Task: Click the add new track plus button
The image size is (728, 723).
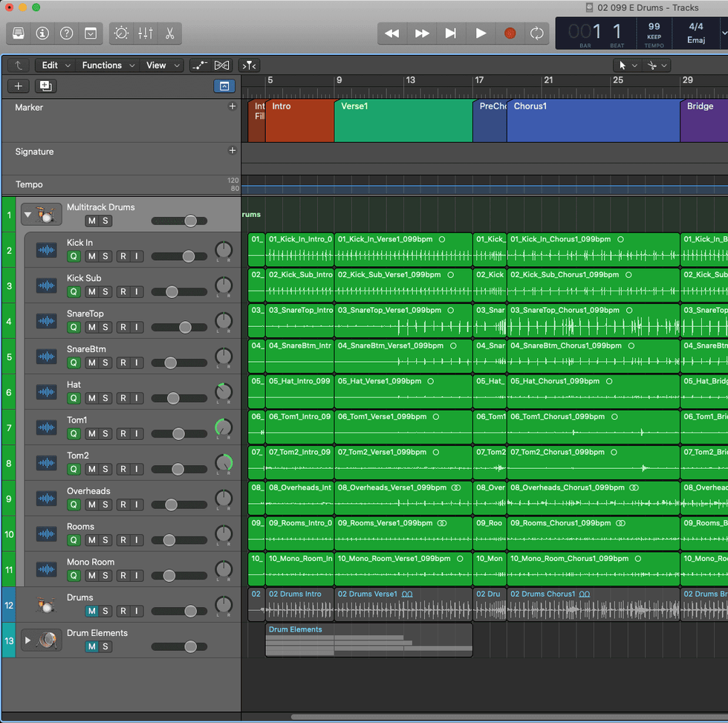Action: tap(19, 86)
